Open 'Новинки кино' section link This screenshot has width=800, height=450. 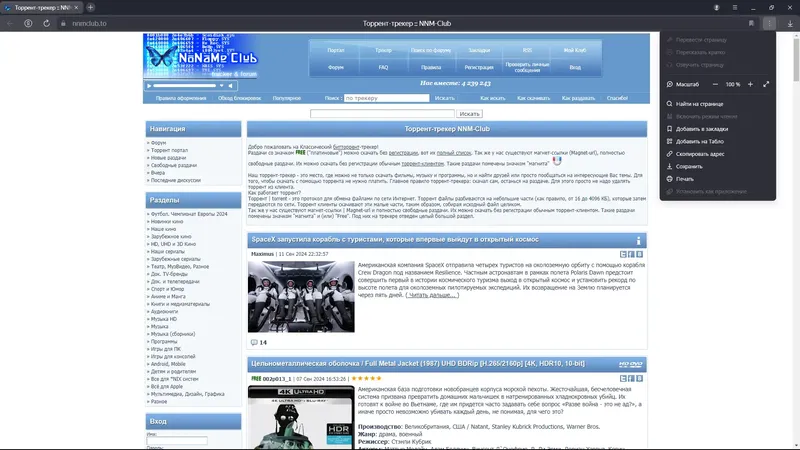(x=167, y=222)
